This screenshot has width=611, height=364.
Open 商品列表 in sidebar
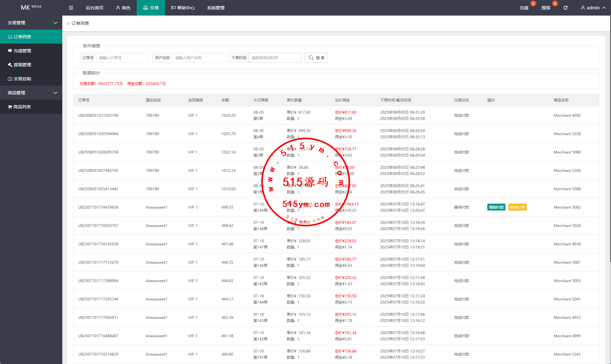click(x=22, y=107)
